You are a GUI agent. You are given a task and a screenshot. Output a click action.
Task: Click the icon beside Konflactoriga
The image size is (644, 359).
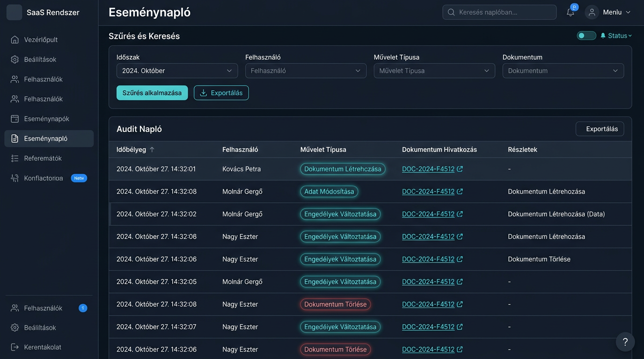pyautogui.click(x=15, y=178)
